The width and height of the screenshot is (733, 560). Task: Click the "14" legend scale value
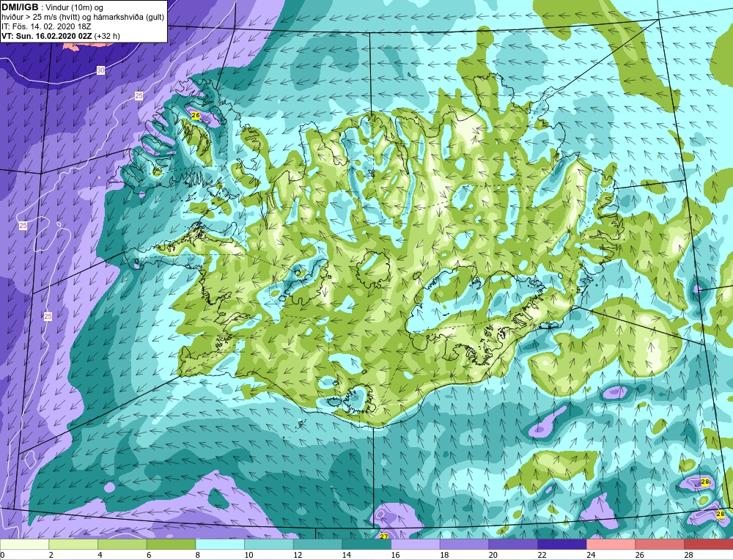(346, 555)
